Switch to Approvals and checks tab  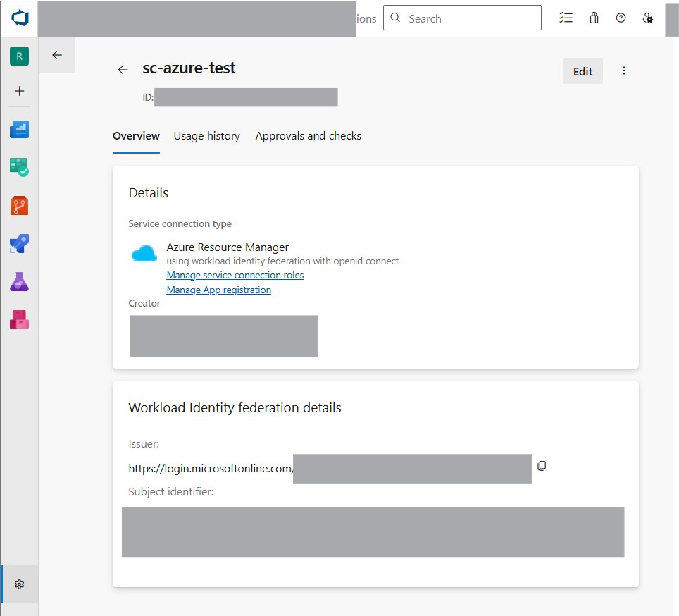point(309,136)
